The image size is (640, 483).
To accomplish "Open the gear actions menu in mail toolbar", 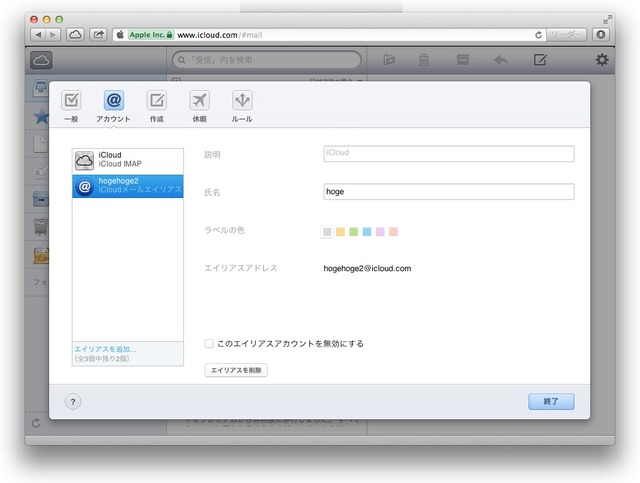I will [x=602, y=60].
